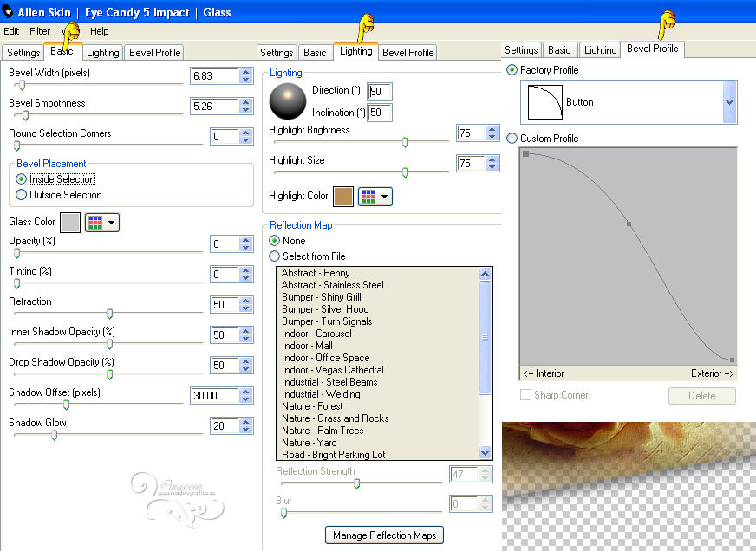Click the Shadow Glow slider handle
756x551 pixels.
[x=54, y=436]
